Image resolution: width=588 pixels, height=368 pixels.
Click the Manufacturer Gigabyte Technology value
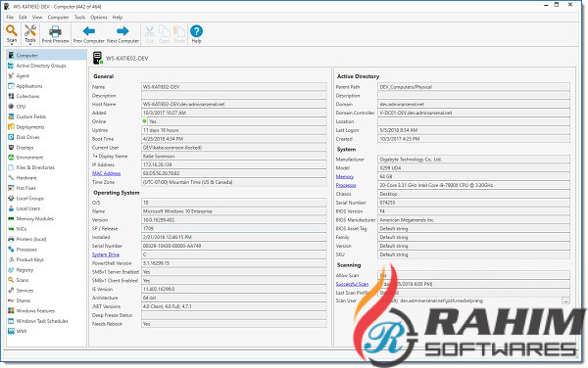tap(474, 160)
